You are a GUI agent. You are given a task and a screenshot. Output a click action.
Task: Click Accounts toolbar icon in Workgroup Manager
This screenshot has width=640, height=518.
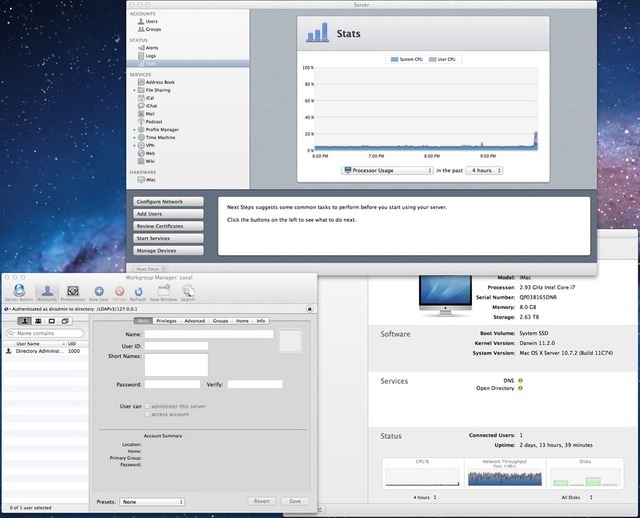point(47,293)
